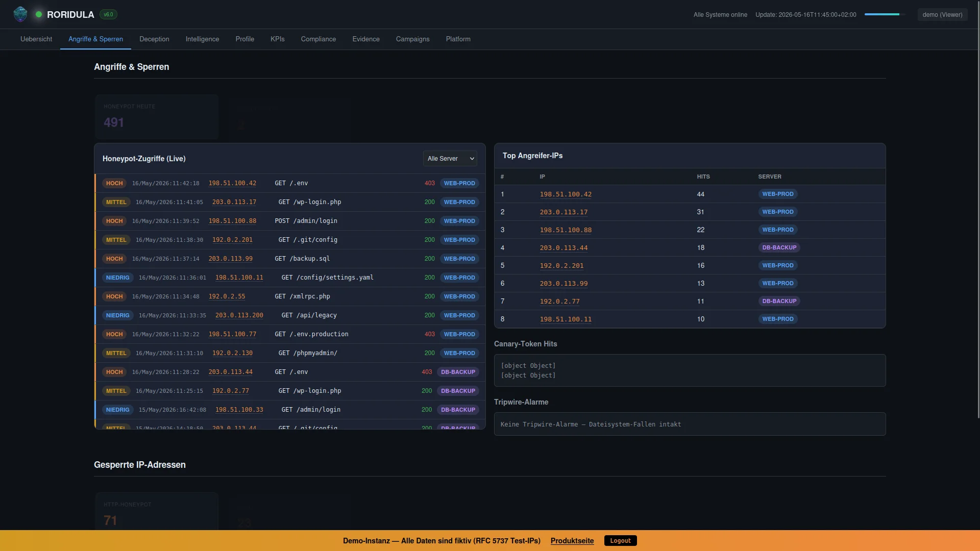Viewport: 980px width, 551px height.
Task: Click top attacker IP 203.0.113.99 in rank 6
Action: point(563,284)
